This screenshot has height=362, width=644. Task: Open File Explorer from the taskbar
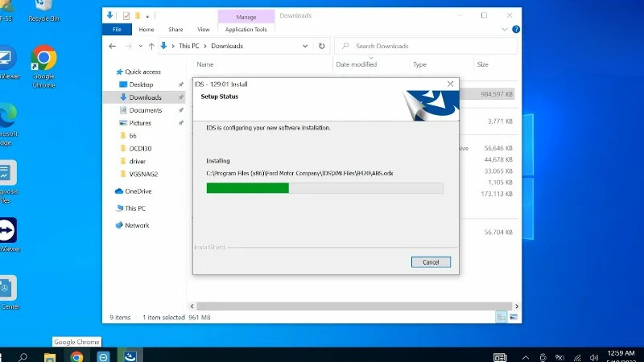point(50,357)
